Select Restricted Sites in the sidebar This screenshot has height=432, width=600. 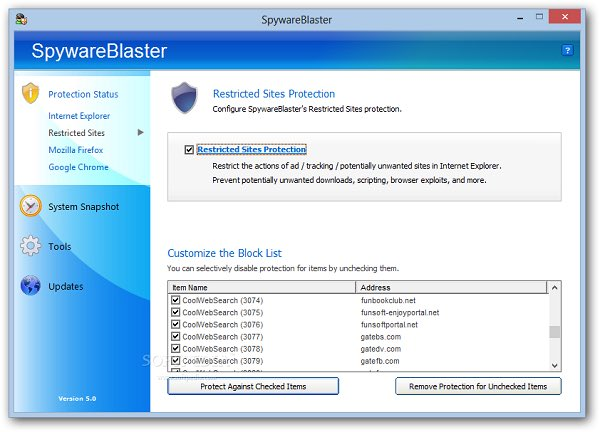(77, 133)
